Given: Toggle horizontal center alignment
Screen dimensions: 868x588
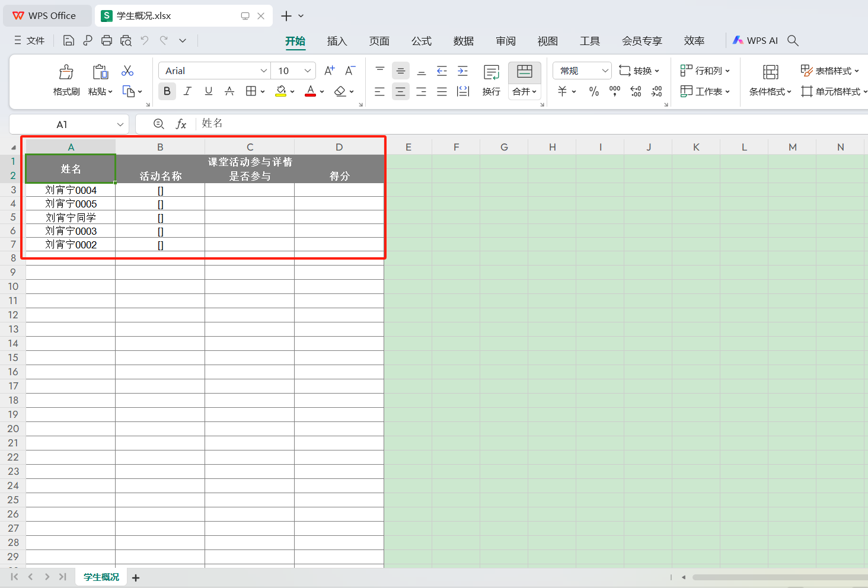Looking at the screenshot, I should coord(401,91).
